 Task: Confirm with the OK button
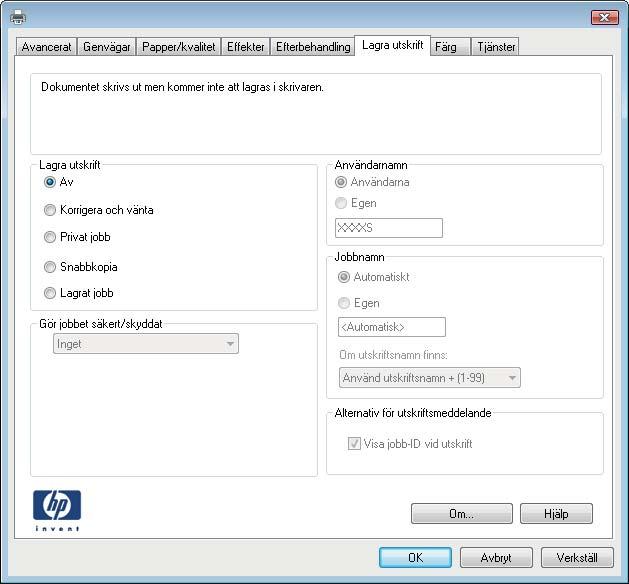click(x=415, y=558)
